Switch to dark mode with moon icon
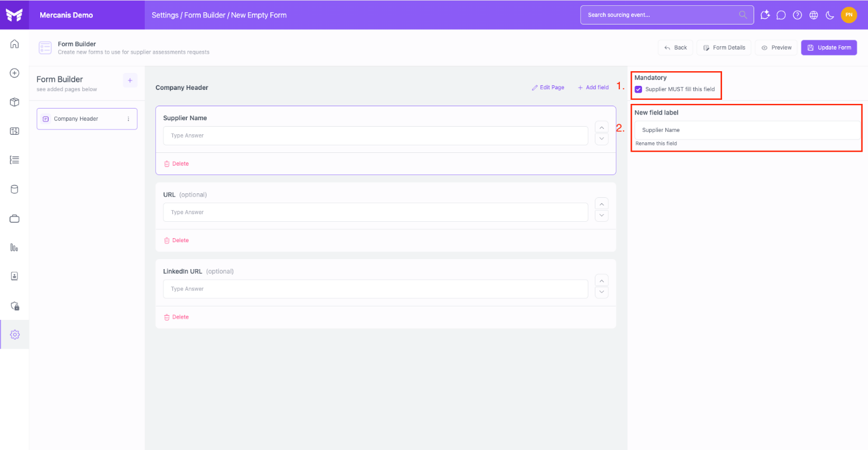Image resolution: width=868 pixels, height=450 pixels. coord(829,15)
